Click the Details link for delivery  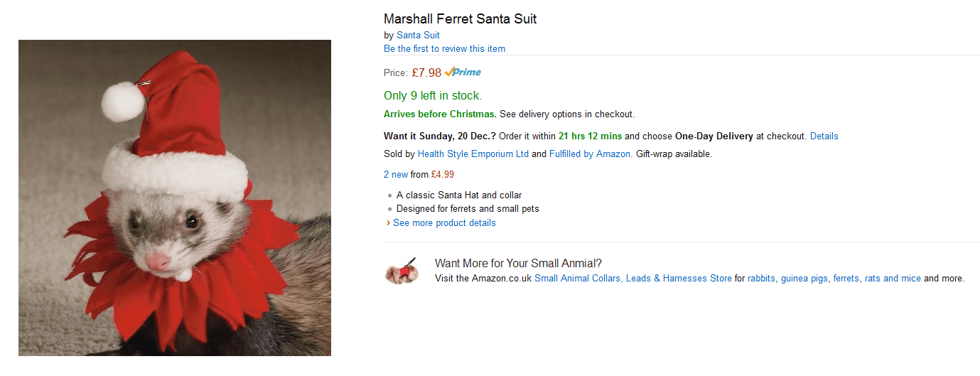pos(824,136)
